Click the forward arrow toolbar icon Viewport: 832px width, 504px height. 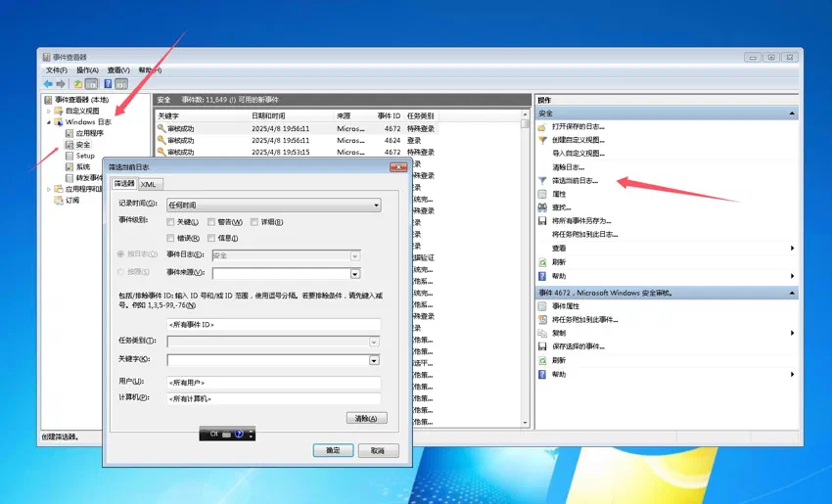pos(61,84)
